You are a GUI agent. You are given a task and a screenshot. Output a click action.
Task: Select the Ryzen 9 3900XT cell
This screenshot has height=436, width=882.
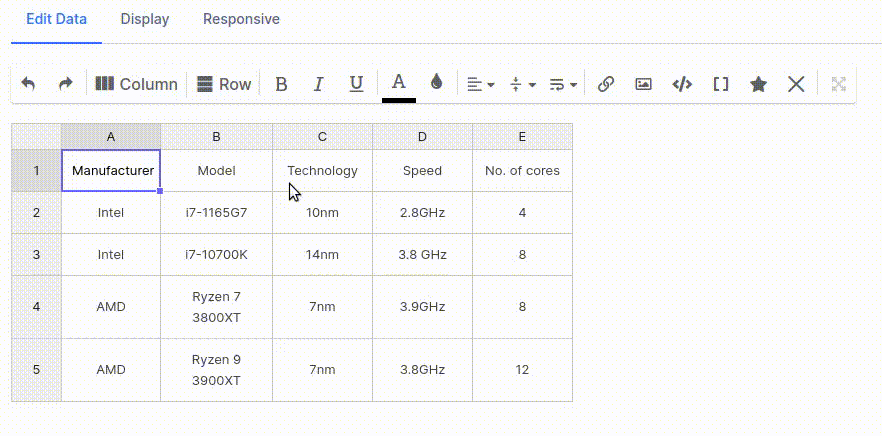coord(217,370)
